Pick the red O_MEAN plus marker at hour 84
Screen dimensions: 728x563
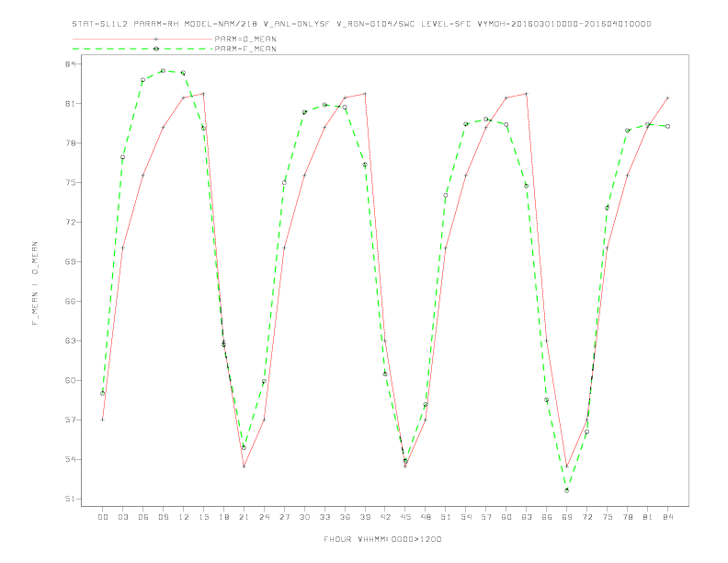pos(667,98)
